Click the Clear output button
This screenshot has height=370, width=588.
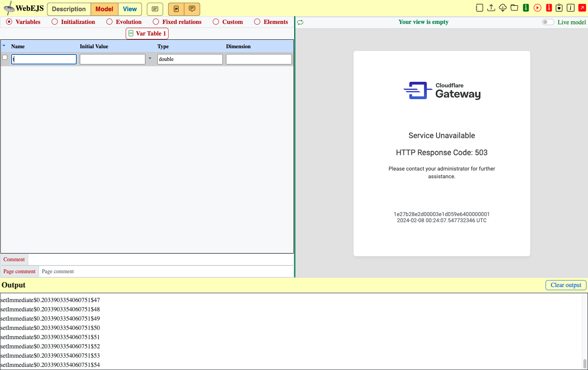click(566, 285)
